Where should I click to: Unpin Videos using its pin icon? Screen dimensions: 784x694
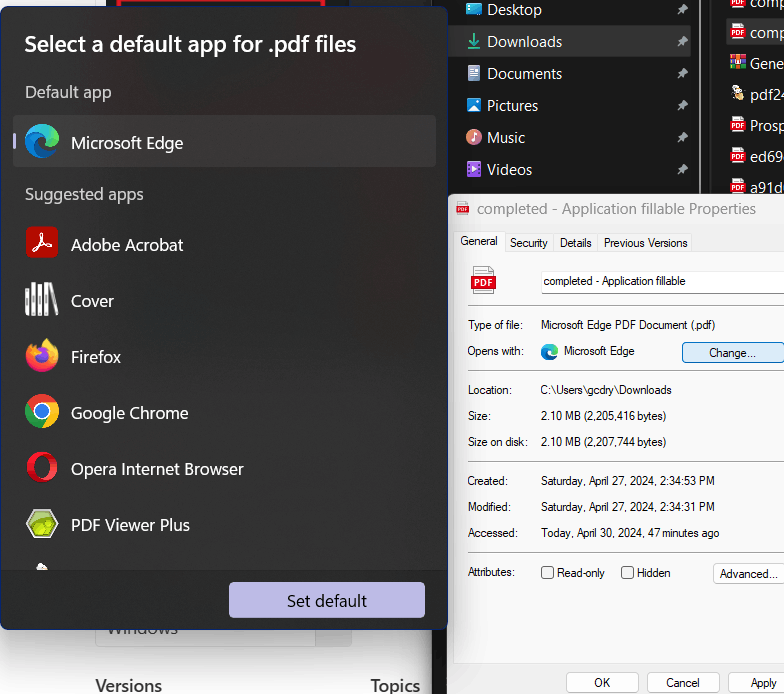click(x=682, y=169)
